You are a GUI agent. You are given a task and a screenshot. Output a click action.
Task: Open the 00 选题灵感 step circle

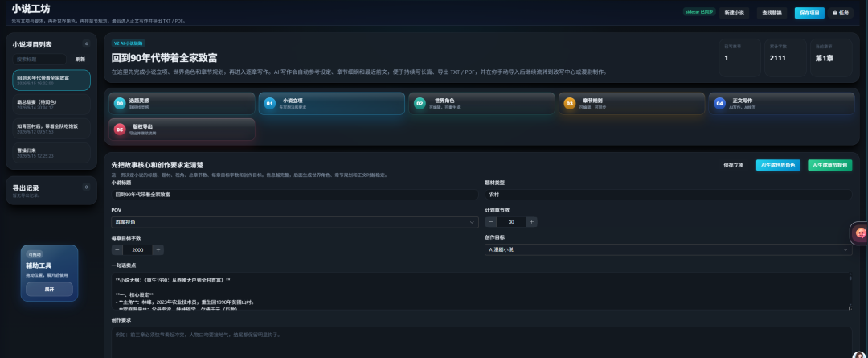(120, 103)
